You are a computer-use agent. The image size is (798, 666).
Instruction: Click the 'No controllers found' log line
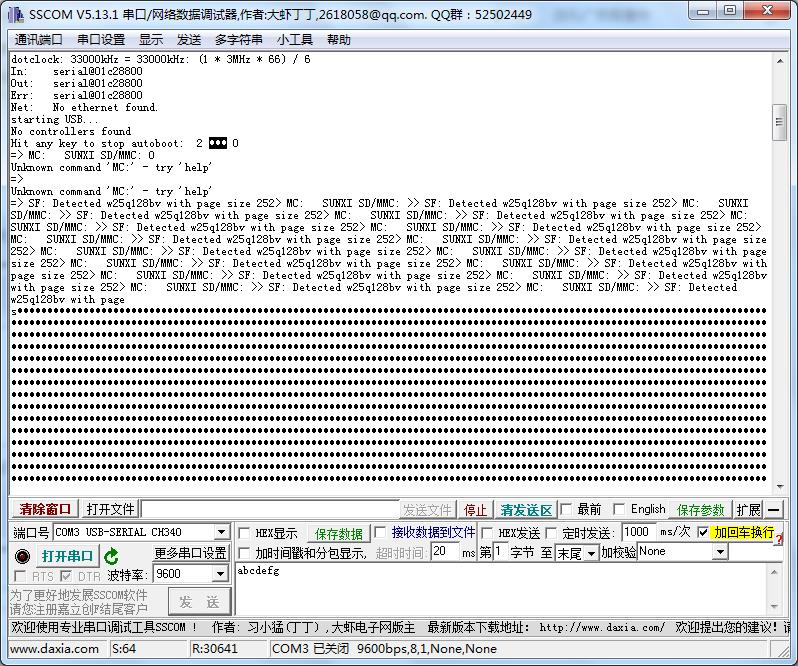[x=71, y=131]
